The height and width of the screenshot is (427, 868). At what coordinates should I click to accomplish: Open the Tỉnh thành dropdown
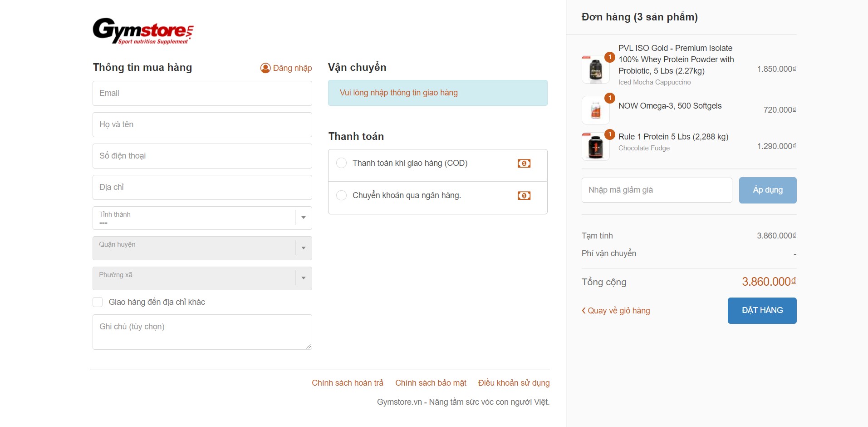(202, 218)
